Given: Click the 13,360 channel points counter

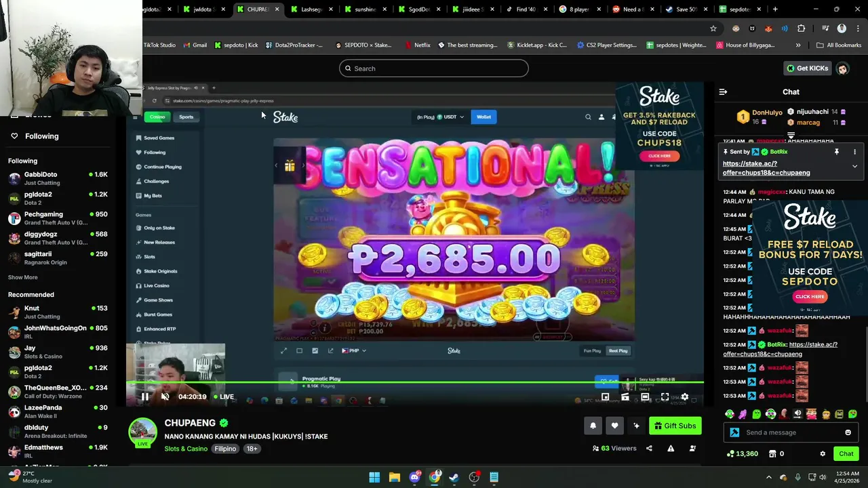Looking at the screenshot, I should coord(743,453).
